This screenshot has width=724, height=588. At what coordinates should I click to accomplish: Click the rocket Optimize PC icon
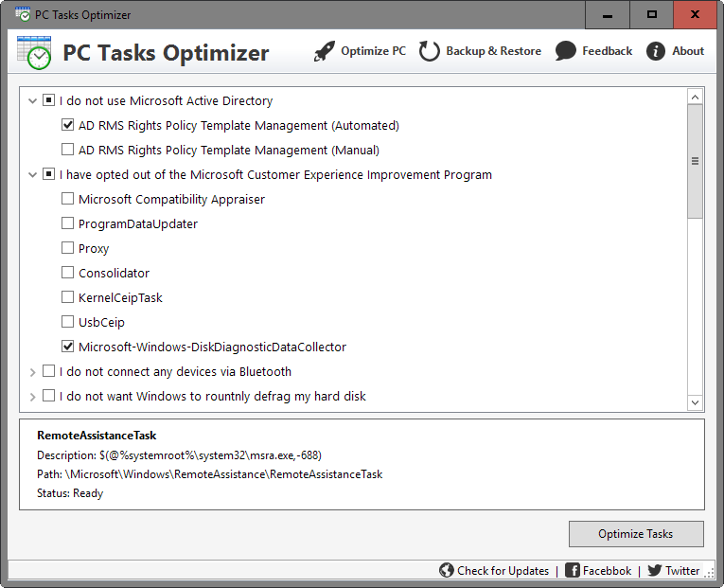click(x=325, y=51)
